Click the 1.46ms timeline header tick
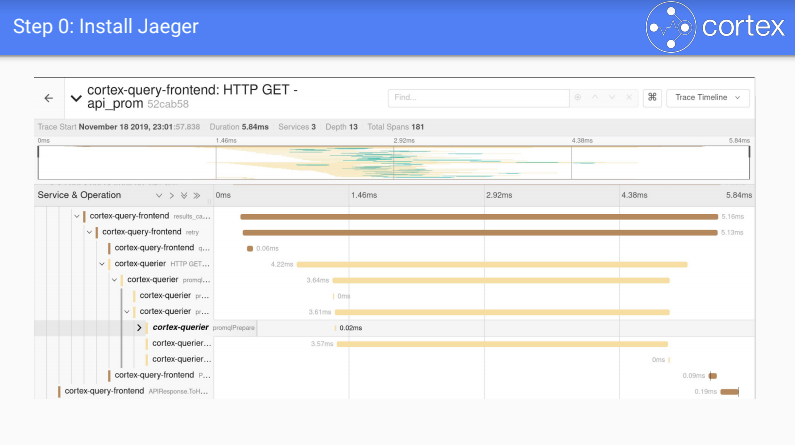 tap(364, 195)
